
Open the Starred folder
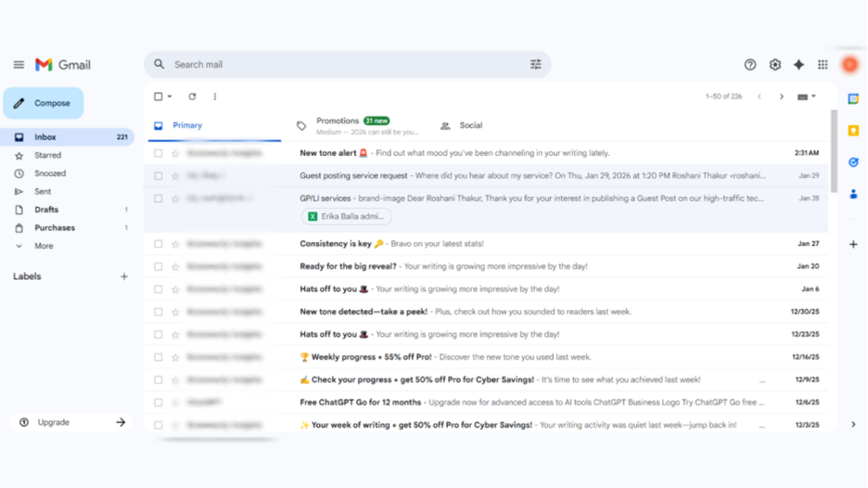click(67, 156)
